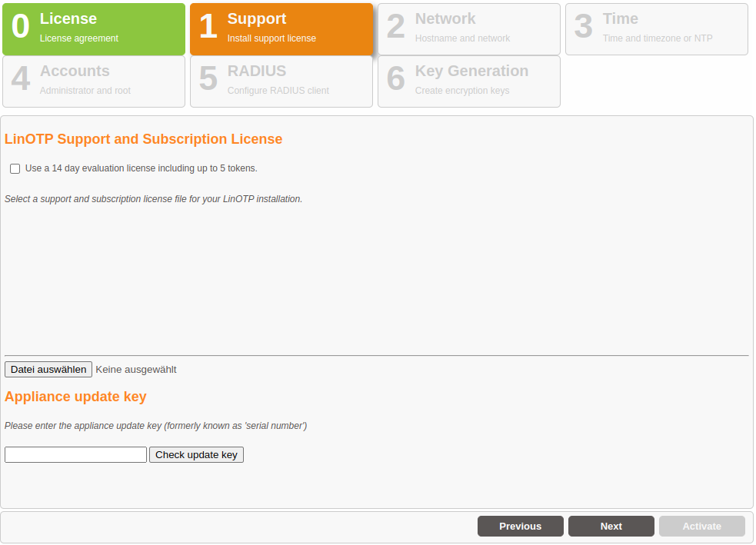Select the Accounts configuration step

[x=94, y=81]
